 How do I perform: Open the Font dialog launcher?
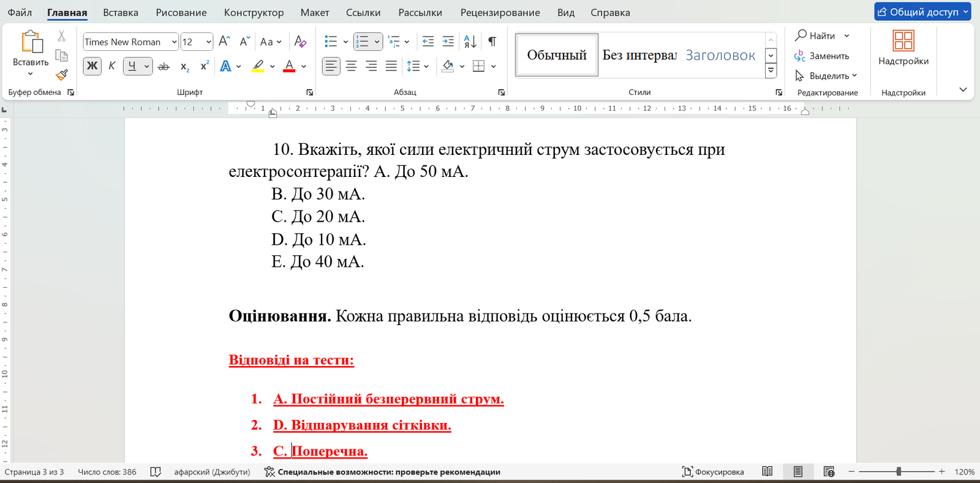coord(309,92)
